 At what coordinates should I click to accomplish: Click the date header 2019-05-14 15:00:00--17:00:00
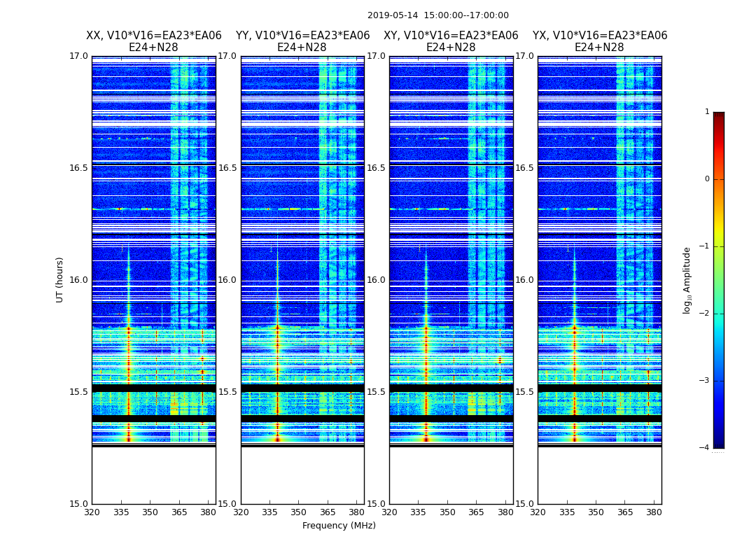pos(437,15)
